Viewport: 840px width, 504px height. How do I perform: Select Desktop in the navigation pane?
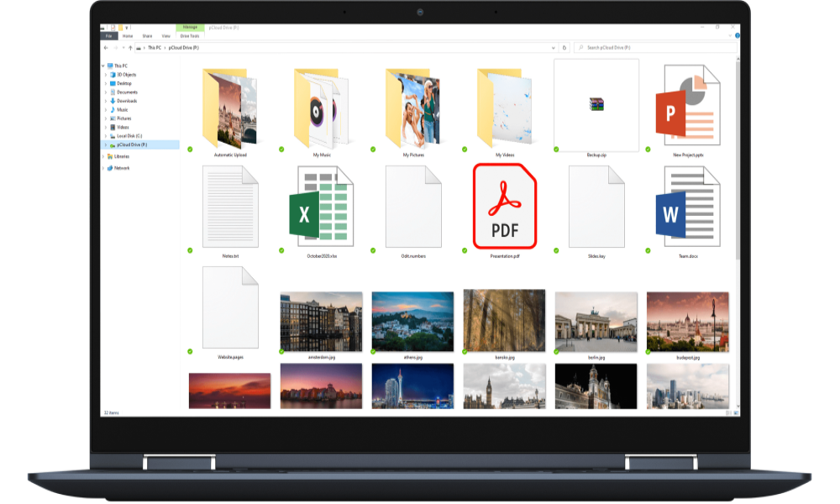pos(124,83)
